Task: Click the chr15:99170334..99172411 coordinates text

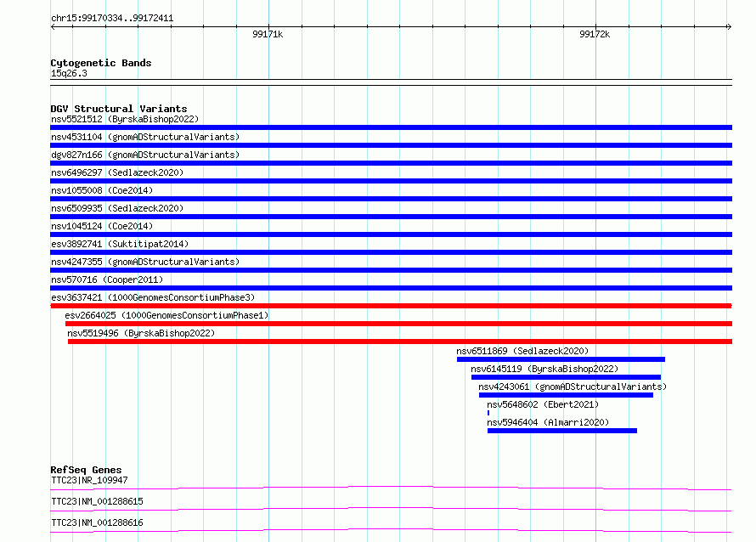Action: click(x=113, y=18)
